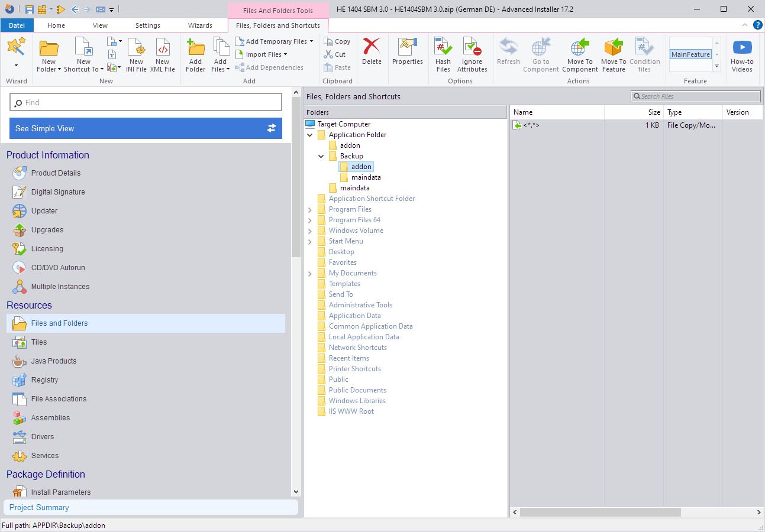Click the Search Files box
The image size is (765, 532).
(696, 96)
